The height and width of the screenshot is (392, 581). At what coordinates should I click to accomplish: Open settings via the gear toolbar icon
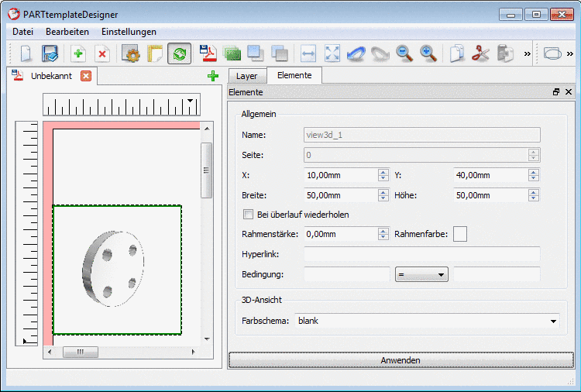[x=131, y=53]
